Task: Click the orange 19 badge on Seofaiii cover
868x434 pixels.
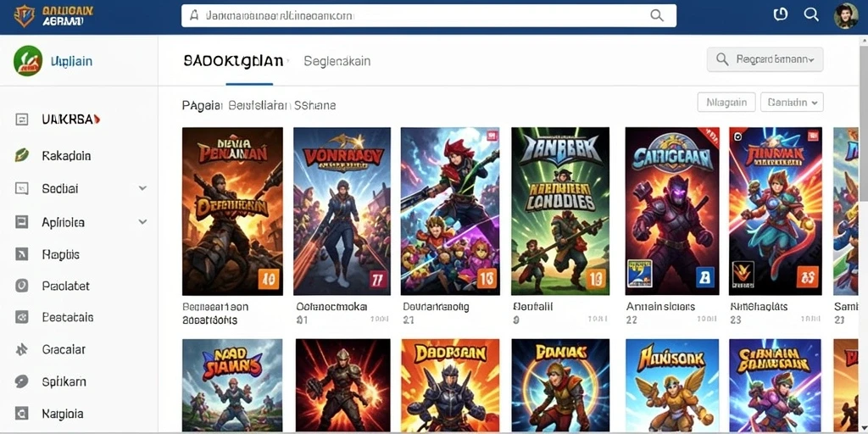Action: (596, 280)
